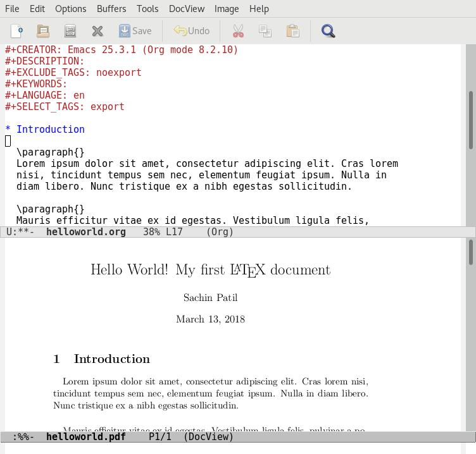476x454 pixels.
Task: Expand the Buffers menu
Action: click(x=111, y=9)
